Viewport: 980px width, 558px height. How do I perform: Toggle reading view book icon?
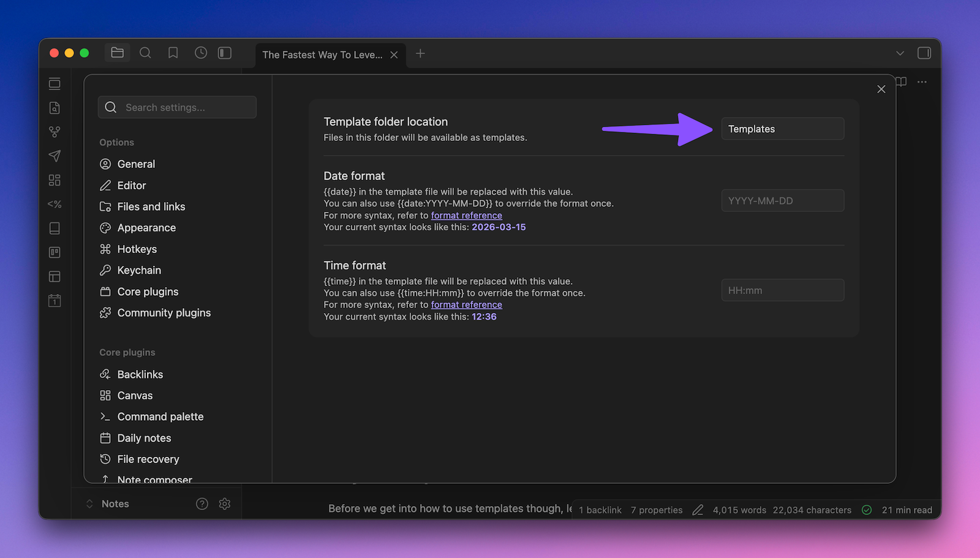pyautogui.click(x=902, y=82)
